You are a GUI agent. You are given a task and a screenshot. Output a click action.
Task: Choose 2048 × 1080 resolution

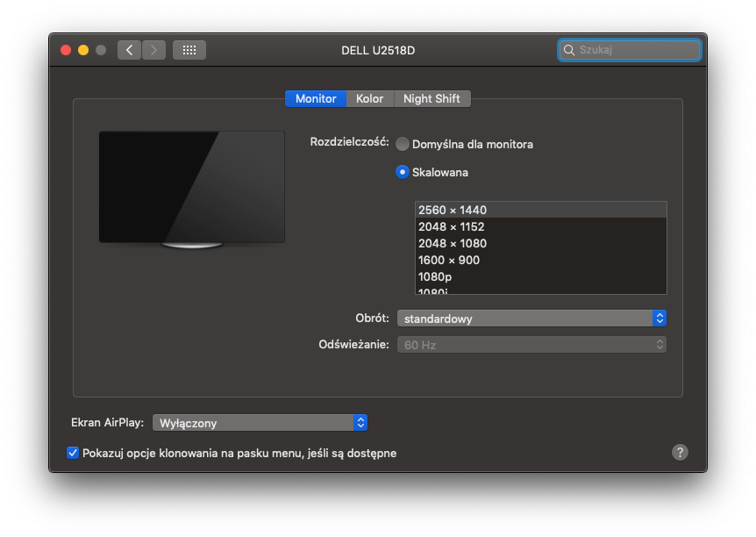click(x=540, y=243)
